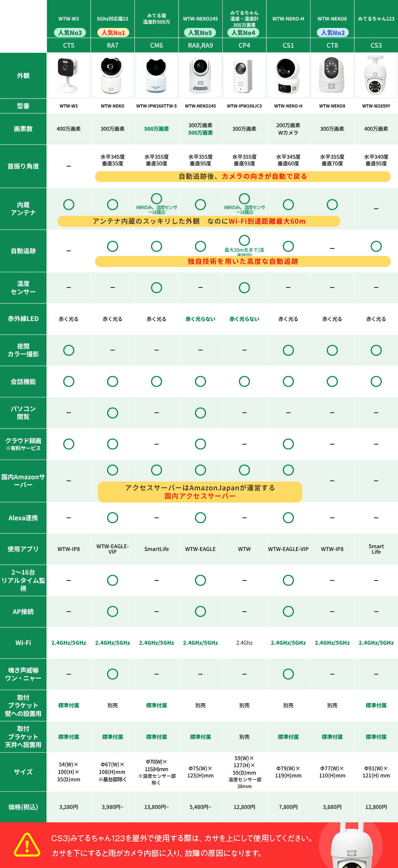Click the WTW-NEKO-H column header

[288, 19]
